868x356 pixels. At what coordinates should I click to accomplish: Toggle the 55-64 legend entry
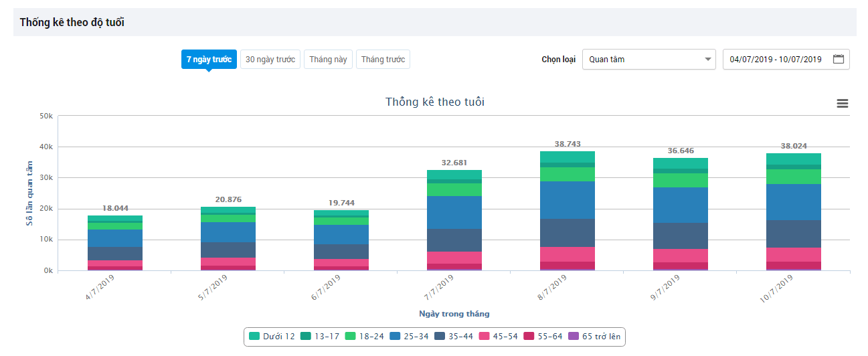(x=542, y=337)
